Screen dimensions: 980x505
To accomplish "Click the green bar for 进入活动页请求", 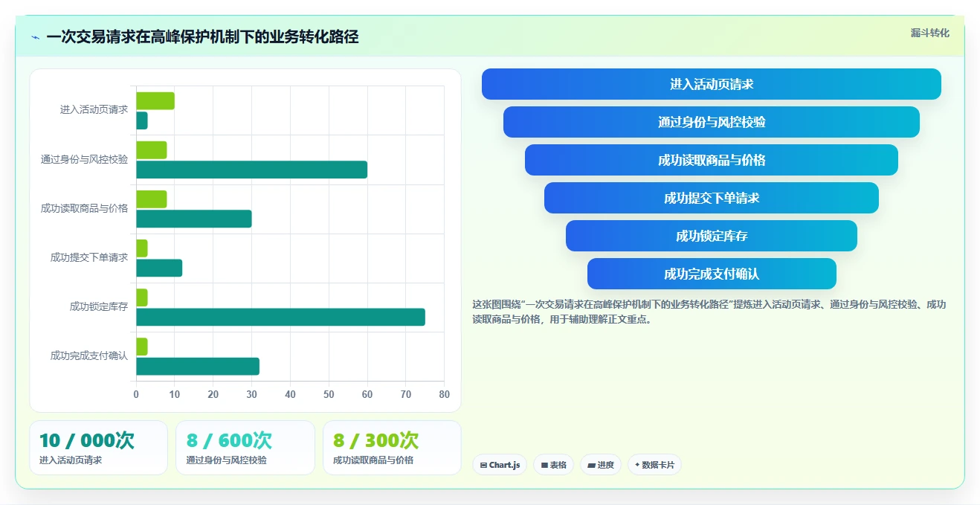I will coord(155,101).
